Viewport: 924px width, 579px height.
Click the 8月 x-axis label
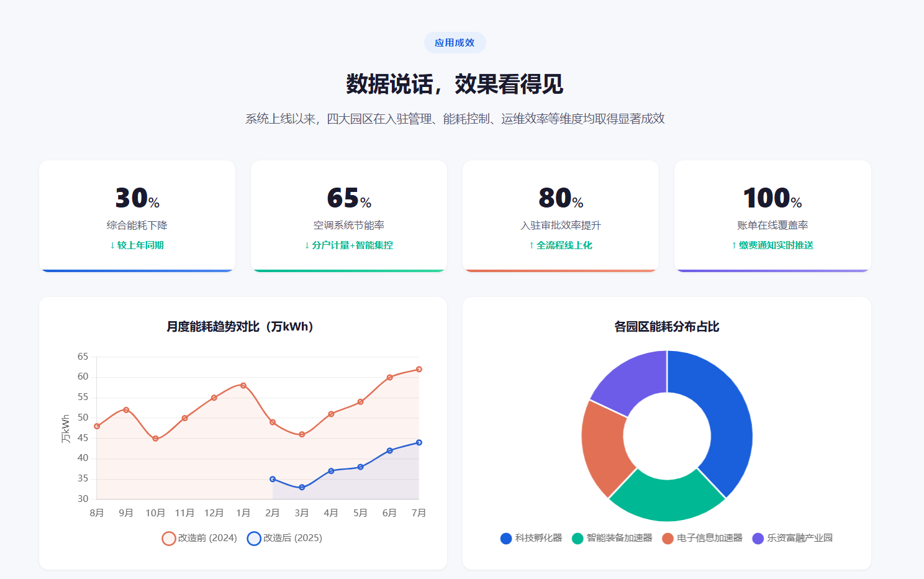click(x=97, y=513)
